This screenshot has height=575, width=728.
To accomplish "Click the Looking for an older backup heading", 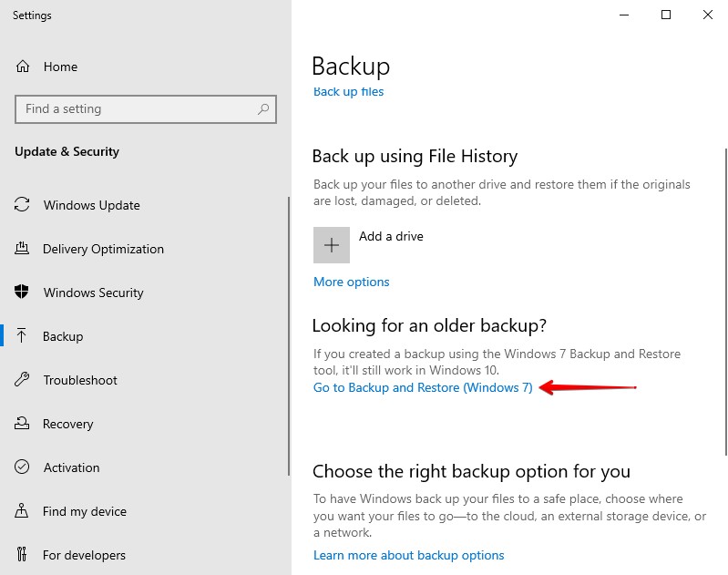I will click(429, 325).
